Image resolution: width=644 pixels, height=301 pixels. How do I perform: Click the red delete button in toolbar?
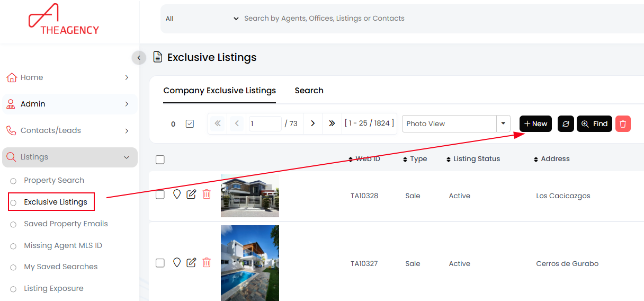pyautogui.click(x=623, y=124)
